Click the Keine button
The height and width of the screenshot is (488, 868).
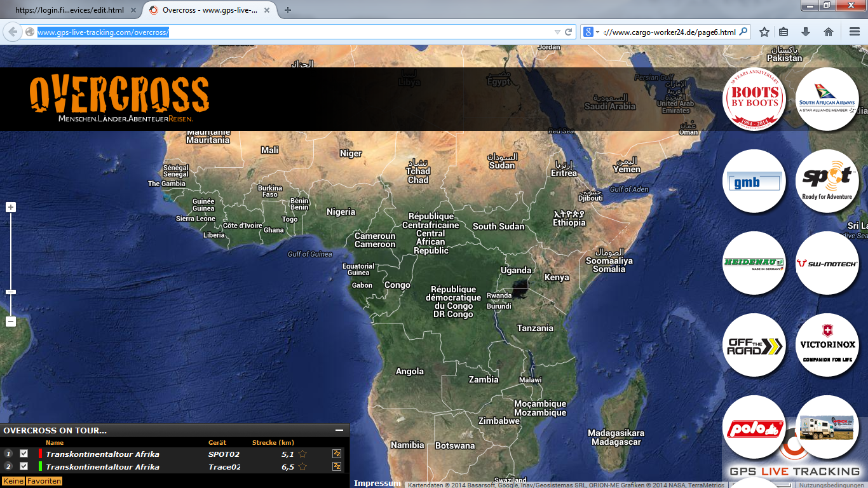(x=13, y=481)
